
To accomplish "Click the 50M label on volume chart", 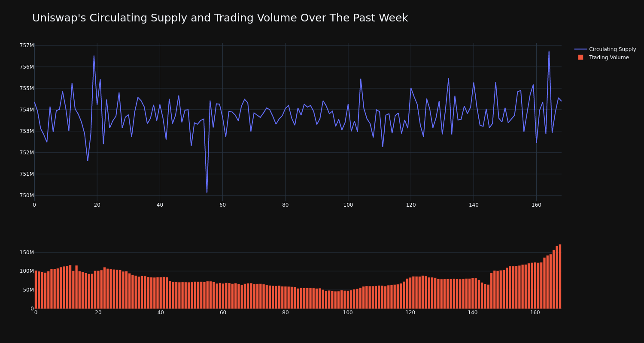I will coord(28,290).
